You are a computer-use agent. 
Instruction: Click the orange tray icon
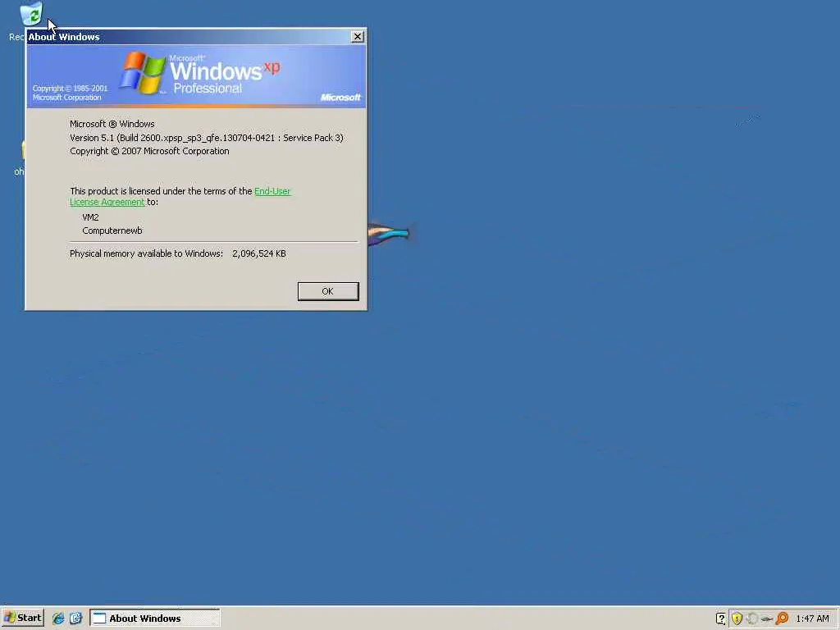pyautogui.click(x=782, y=619)
